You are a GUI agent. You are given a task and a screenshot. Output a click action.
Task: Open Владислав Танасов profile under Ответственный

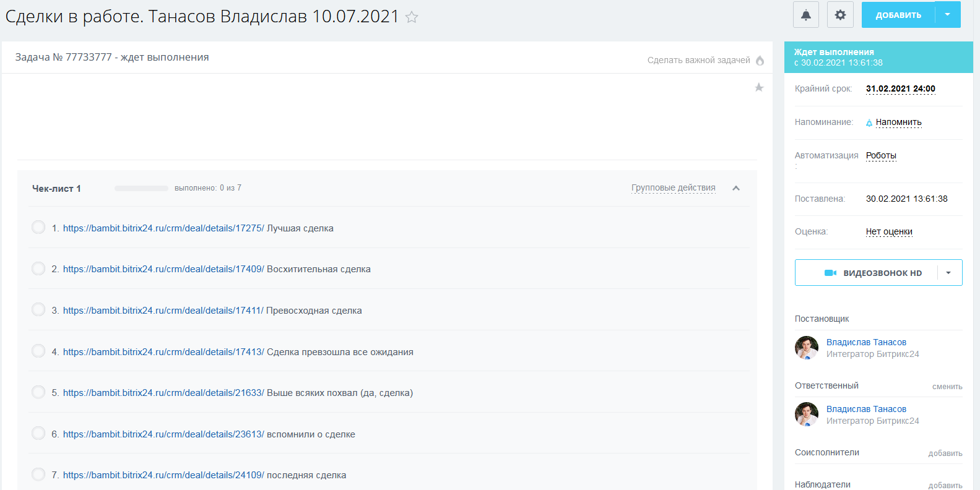click(x=866, y=409)
